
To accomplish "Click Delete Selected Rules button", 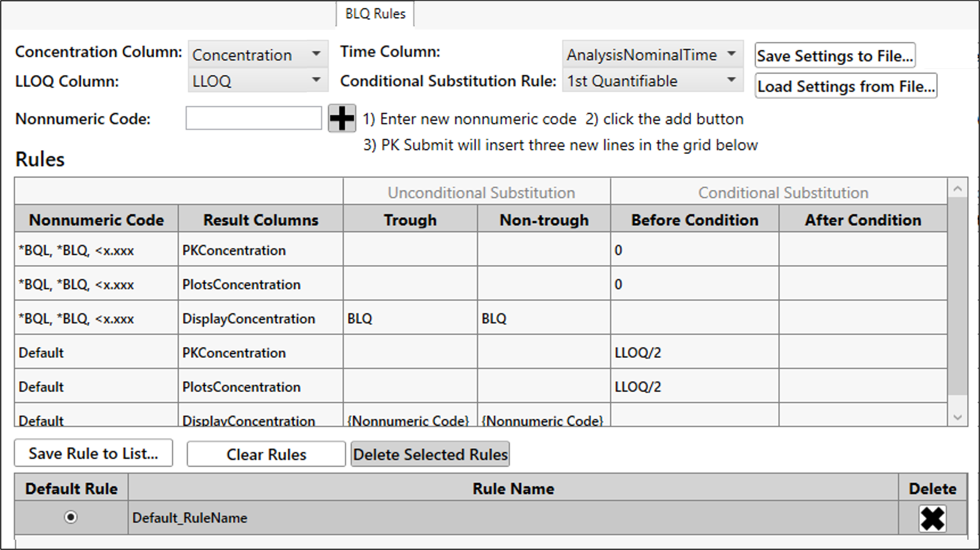I will pyautogui.click(x=430, y=454).
